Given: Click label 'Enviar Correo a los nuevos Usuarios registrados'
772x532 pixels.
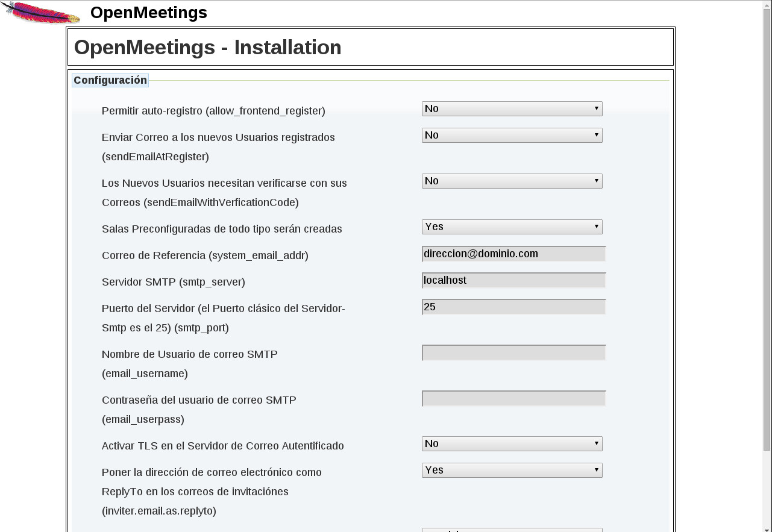Looking at the screenshot, I should point(218,147).
